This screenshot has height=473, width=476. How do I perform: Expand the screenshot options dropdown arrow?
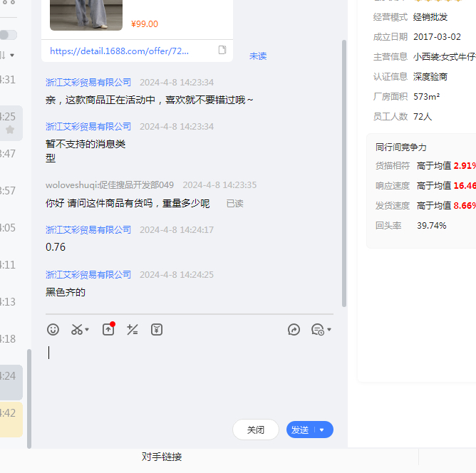(x=87, y=330)
